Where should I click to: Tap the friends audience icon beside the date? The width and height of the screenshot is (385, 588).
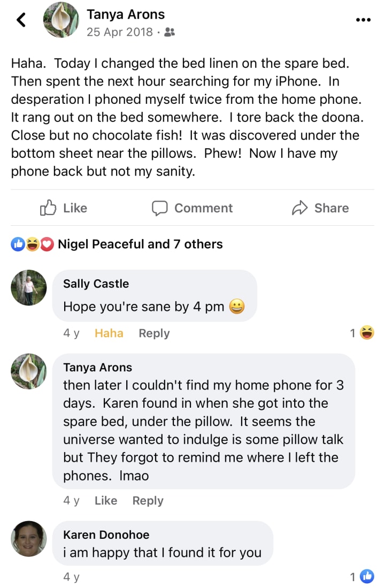170,33
